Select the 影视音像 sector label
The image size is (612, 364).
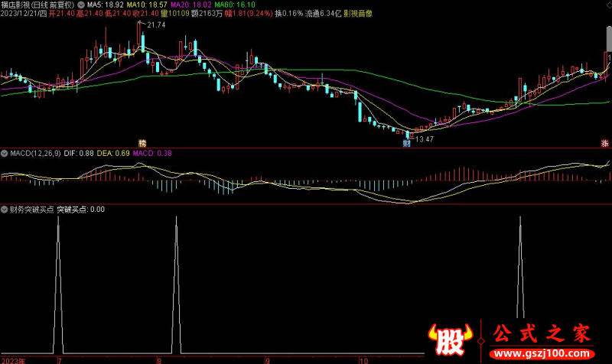click(358, 13)
